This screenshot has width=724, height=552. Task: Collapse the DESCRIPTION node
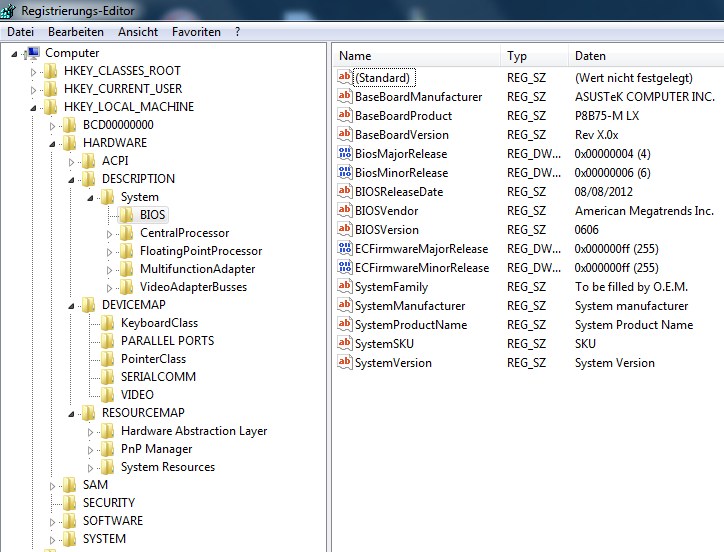click(x=71, y=180)
